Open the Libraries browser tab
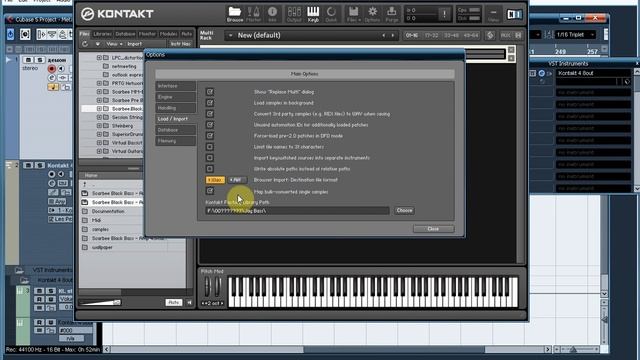This screenshot has width=640, height=360. click(x=102, y=34)
